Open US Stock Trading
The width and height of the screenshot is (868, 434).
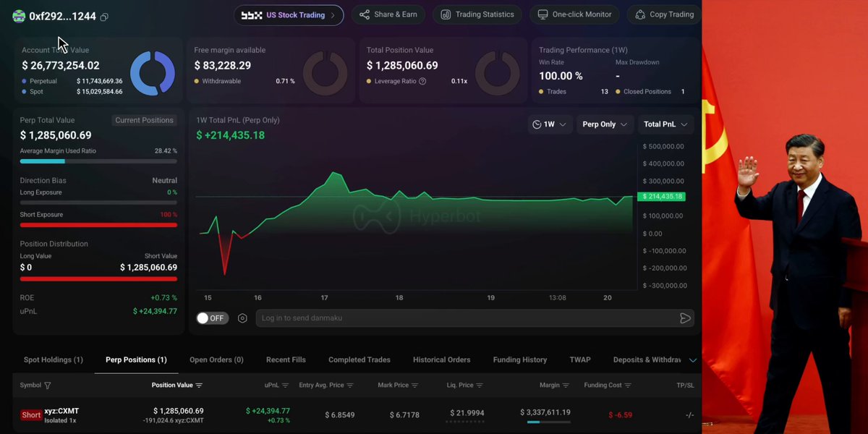coord(289,15)
